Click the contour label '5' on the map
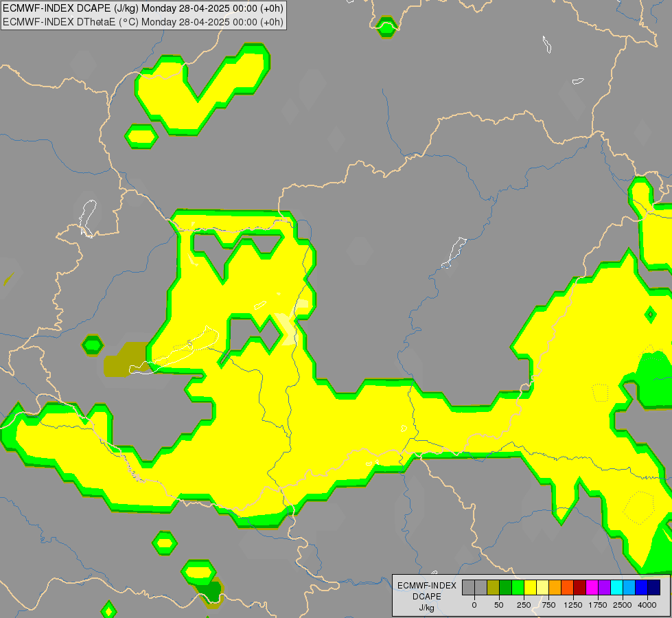Screen dimensions: 672x618 point(190,343)
